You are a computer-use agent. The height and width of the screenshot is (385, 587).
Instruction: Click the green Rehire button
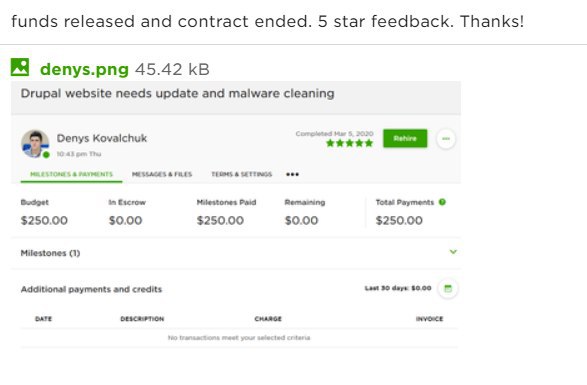(405, 139)
